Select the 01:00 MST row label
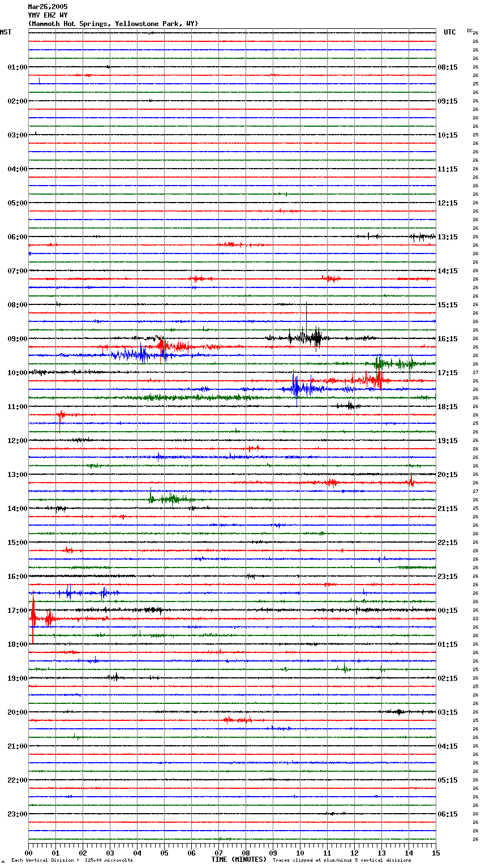The image size is (481, 868). pos(18,67)
